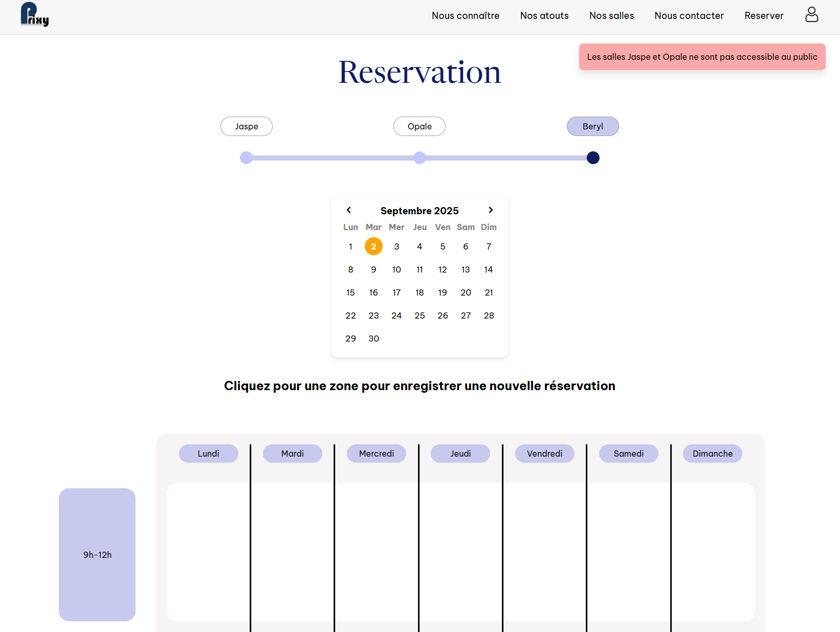Choose the Beryl room option
The width and height of the screenshot is (840, 632).
[592, 126]
